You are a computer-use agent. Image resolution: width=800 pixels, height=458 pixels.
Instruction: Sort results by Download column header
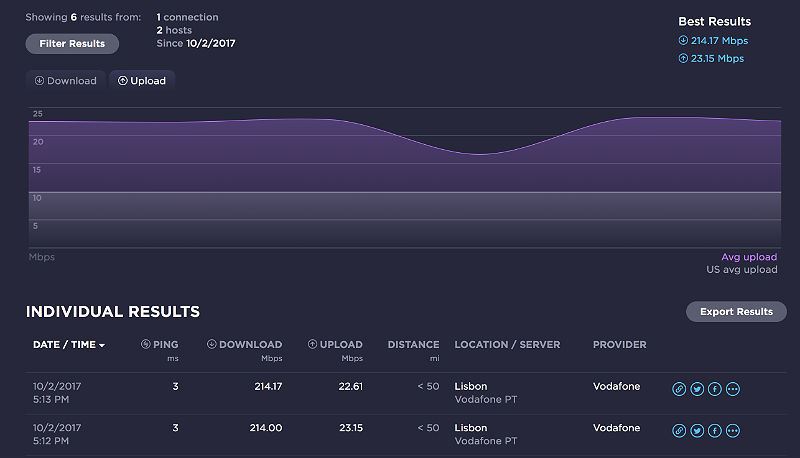tap(245, 345)
